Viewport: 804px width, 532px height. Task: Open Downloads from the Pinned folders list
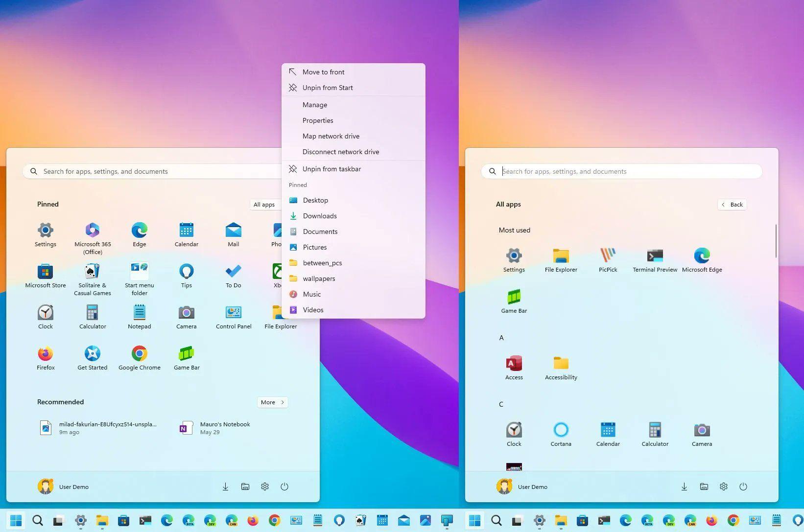click(x=320, y=216)
